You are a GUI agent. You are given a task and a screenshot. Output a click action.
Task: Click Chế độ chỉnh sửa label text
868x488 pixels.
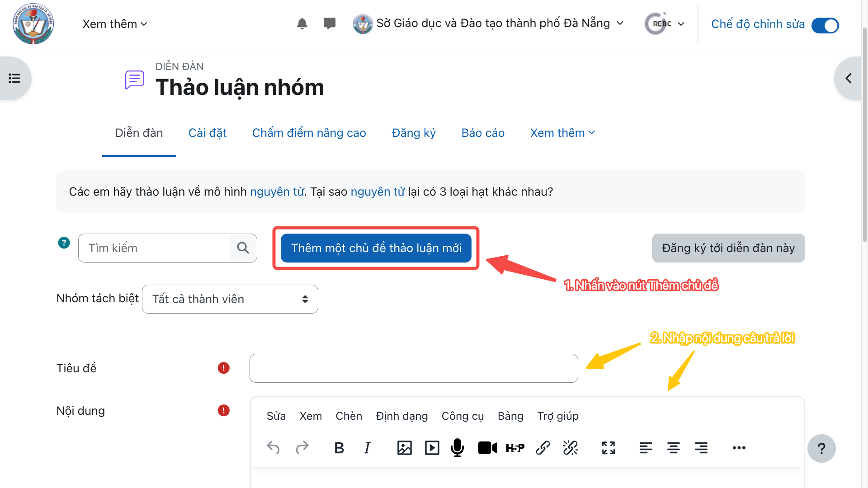pyautogui.click(x=758, y=24)
